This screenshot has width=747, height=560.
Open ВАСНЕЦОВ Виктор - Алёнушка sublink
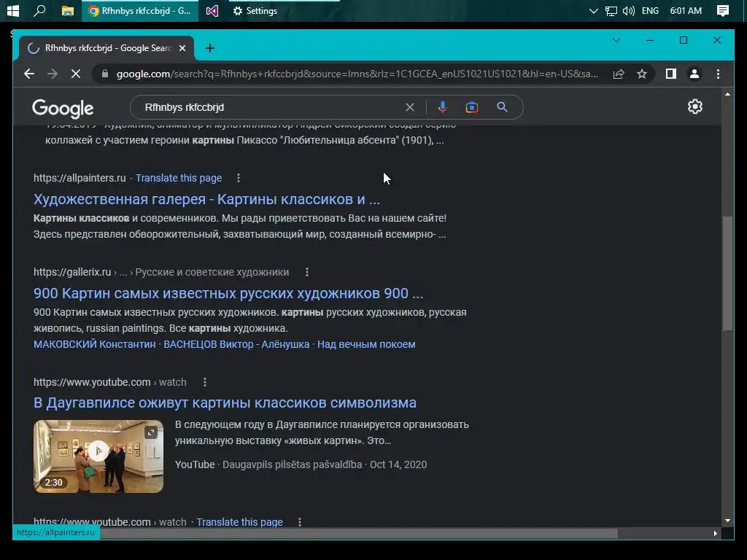pyautogui.click(x=236, y=344)
